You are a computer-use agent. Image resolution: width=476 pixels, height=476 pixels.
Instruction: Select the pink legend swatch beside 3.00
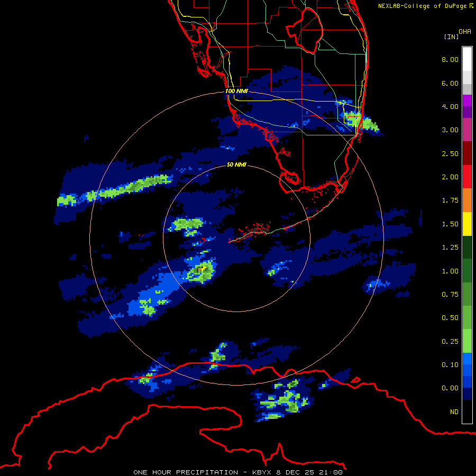coord(467,130)
